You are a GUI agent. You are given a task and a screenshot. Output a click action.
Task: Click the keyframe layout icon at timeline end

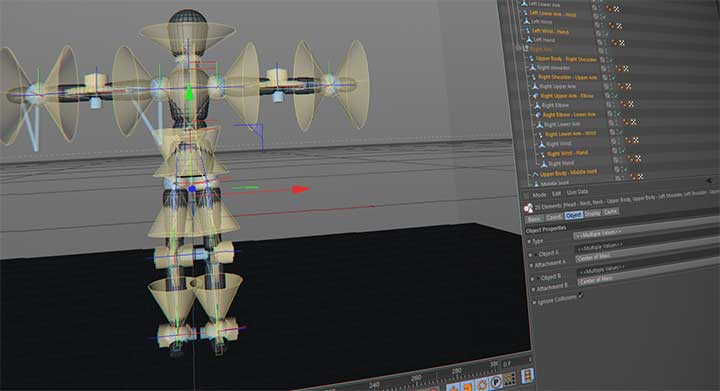pos(527,376)
